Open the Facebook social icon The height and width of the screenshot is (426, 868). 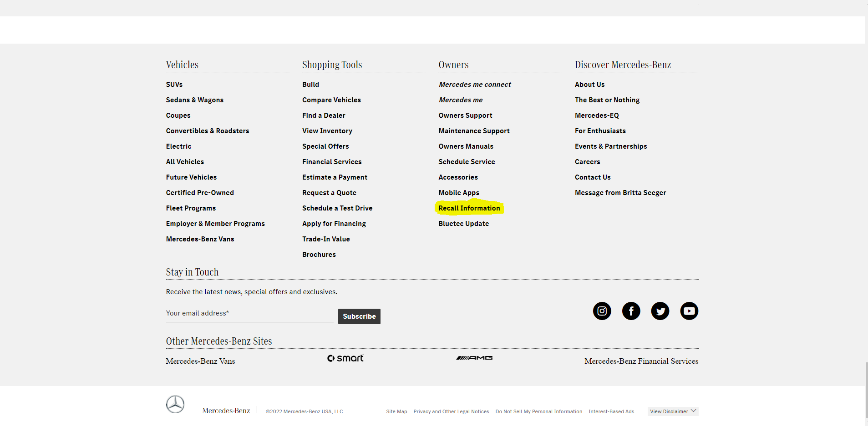[631, 311]
